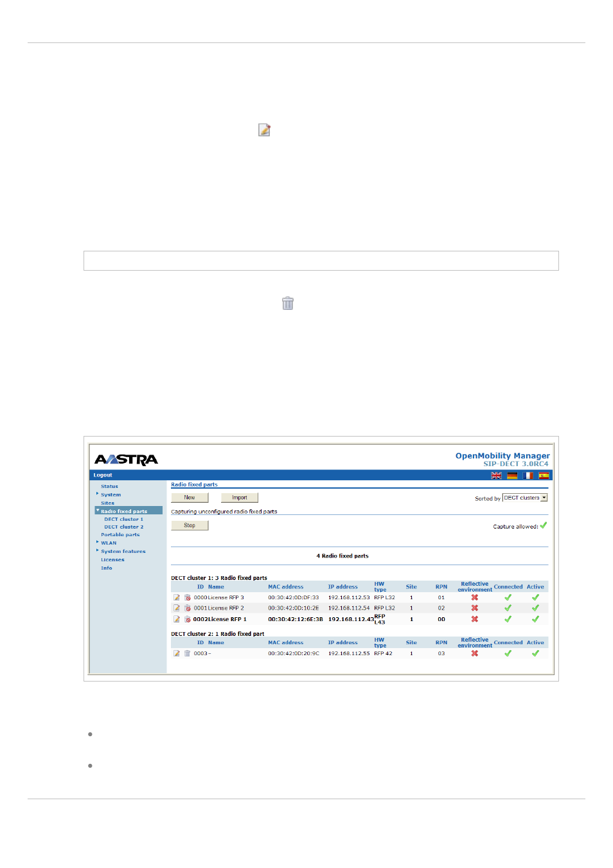Open the Sorted by DECT clusters dropdown
This screenshot has height=868, width=613.
(x=525, y=498)
